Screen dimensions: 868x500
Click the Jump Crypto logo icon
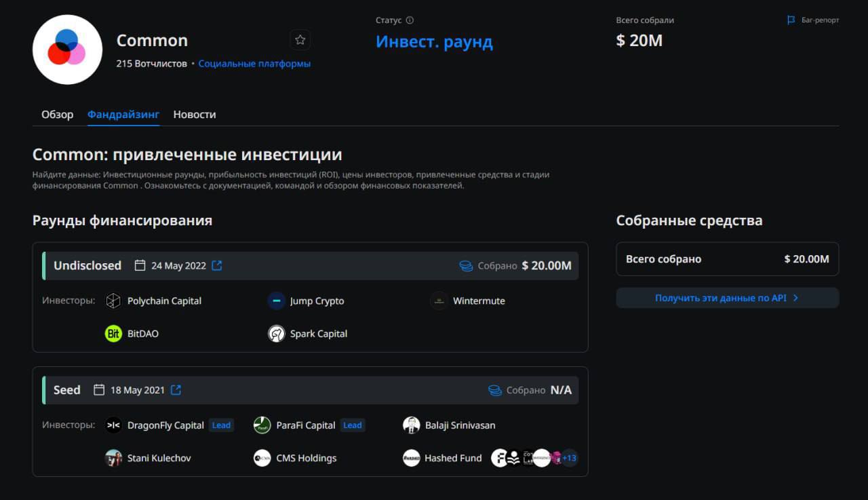click(276, 301)
